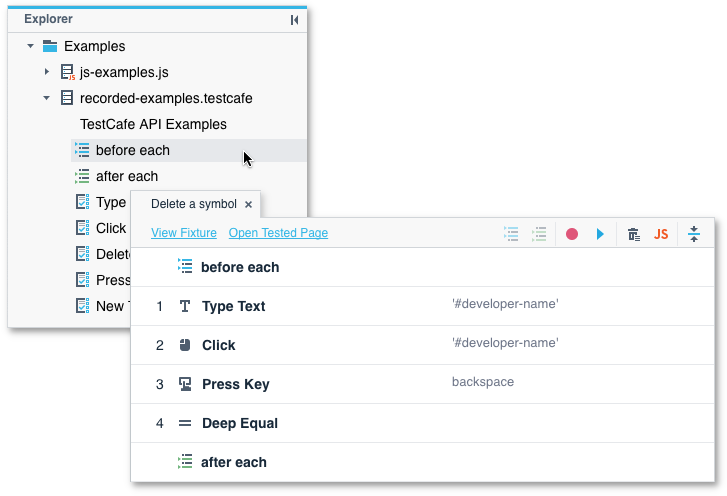The image size is (727, 496).
Task: Click step number 4 in action list
Action: 159,423
